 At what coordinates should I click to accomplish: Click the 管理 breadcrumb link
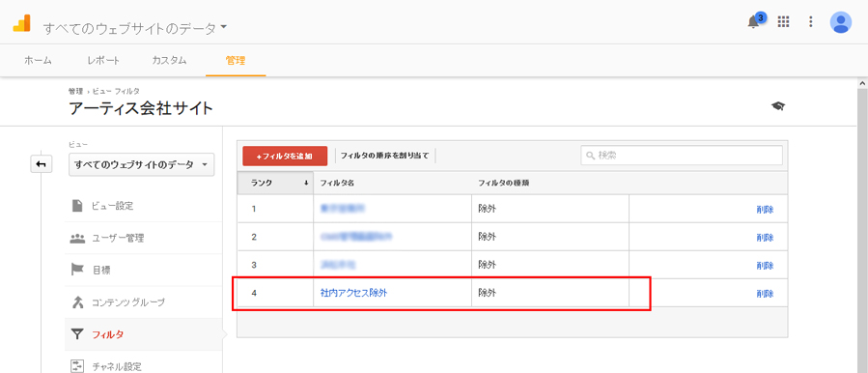[75, 91]
